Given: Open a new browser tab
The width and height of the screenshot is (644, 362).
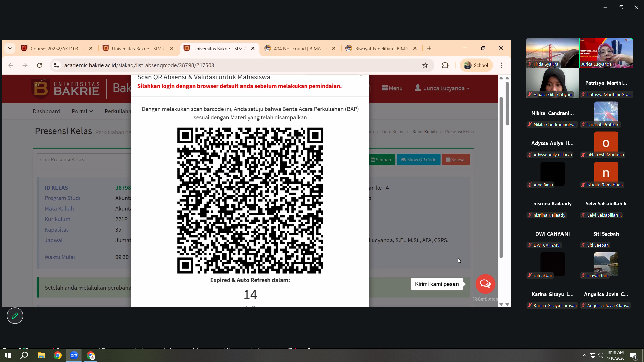Looking at the screenshot, I should [x=429, y=48].
